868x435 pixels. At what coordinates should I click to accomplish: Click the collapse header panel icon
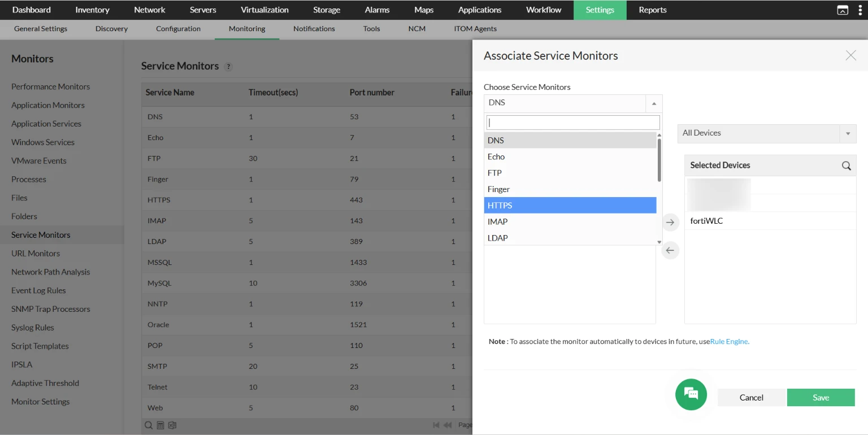click(843, 10)
